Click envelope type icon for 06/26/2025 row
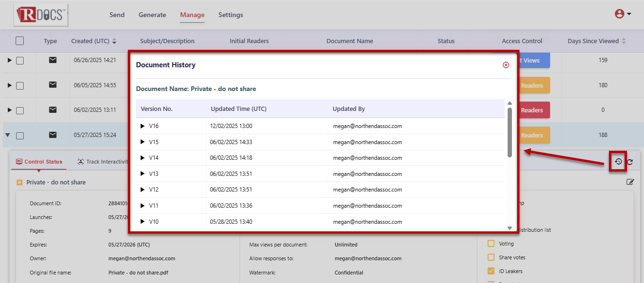The height and width of the screenshot is (283, 644). point(53,60)
